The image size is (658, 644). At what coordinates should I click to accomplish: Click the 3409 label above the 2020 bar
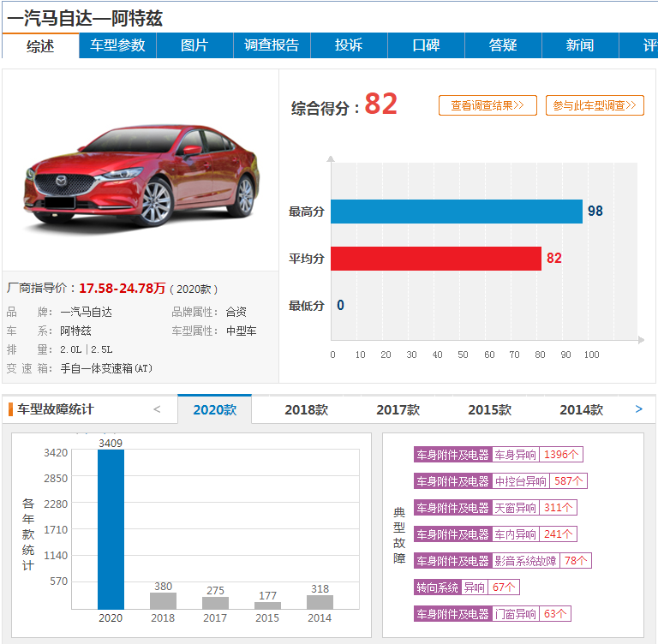111,443
